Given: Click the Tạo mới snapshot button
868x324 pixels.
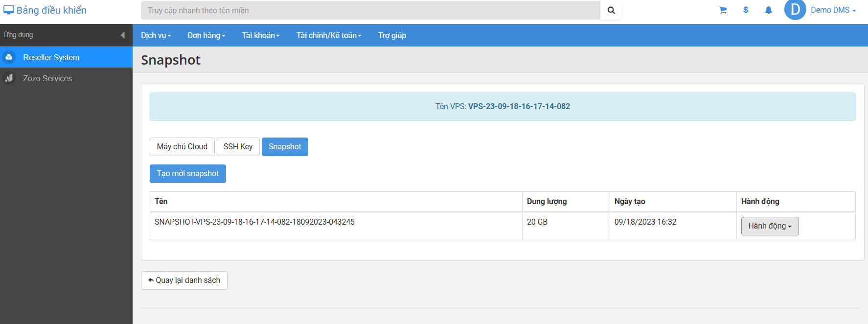Looking at the screenshot, I should coord(188,174).
